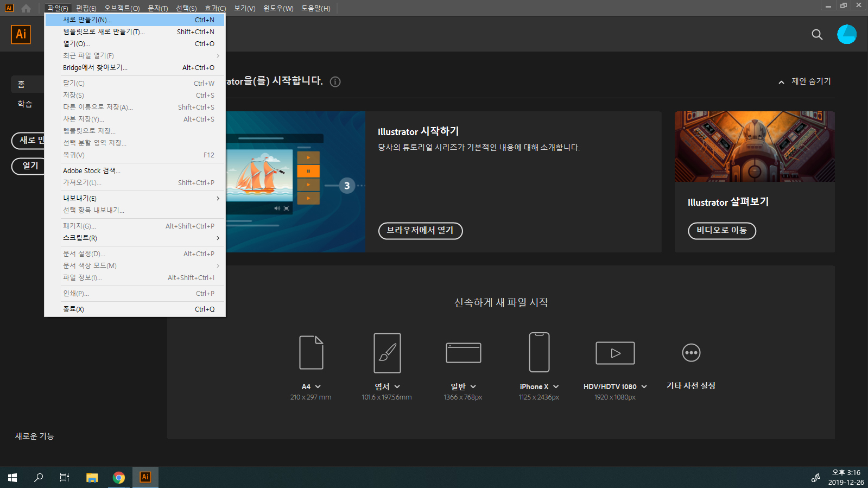Screen dimensions: 868x488
Task: Click Illustrator 살펴보기 cockpit thumbnail
Action: (x=755, y=147)
